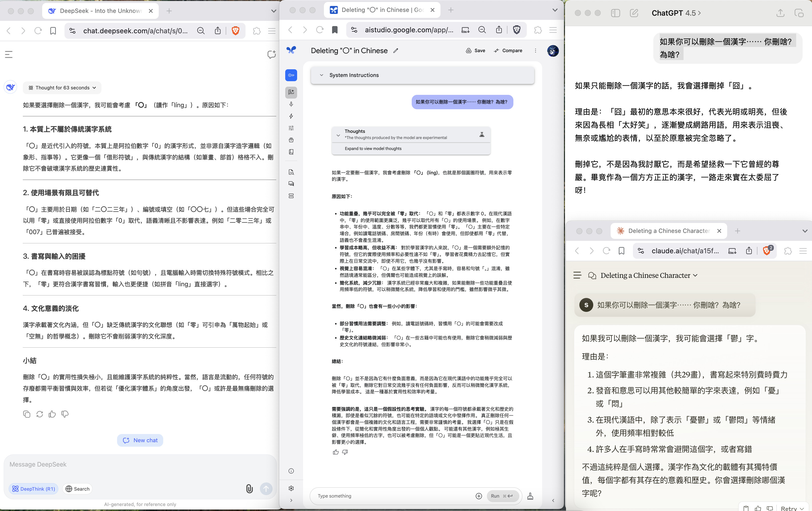The width and height of the screenshot is (812, 511).
Task: Open 'Deleting a Chinese Character' chat dropdown
Action: tap(649, 275)
